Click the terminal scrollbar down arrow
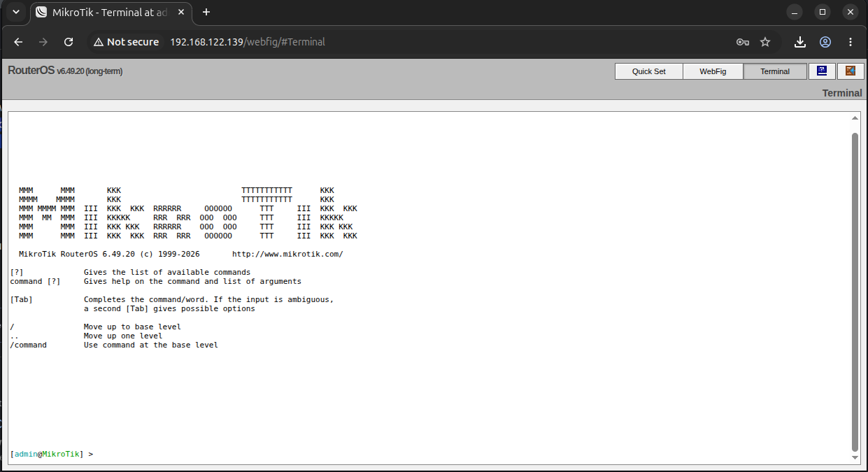Image resolution: width=868 pixels, height=472 pixels. click(x=855, y=457)
